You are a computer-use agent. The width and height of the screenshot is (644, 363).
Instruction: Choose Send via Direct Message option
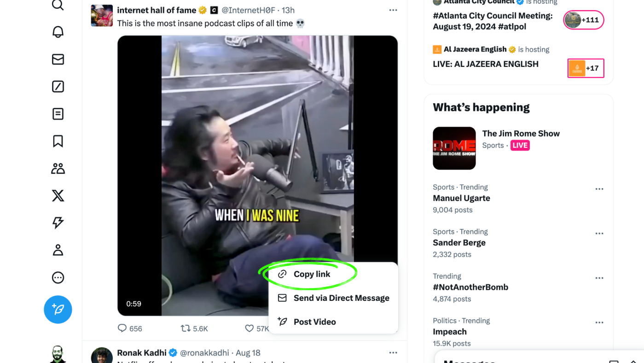click(x=341, y=298)
